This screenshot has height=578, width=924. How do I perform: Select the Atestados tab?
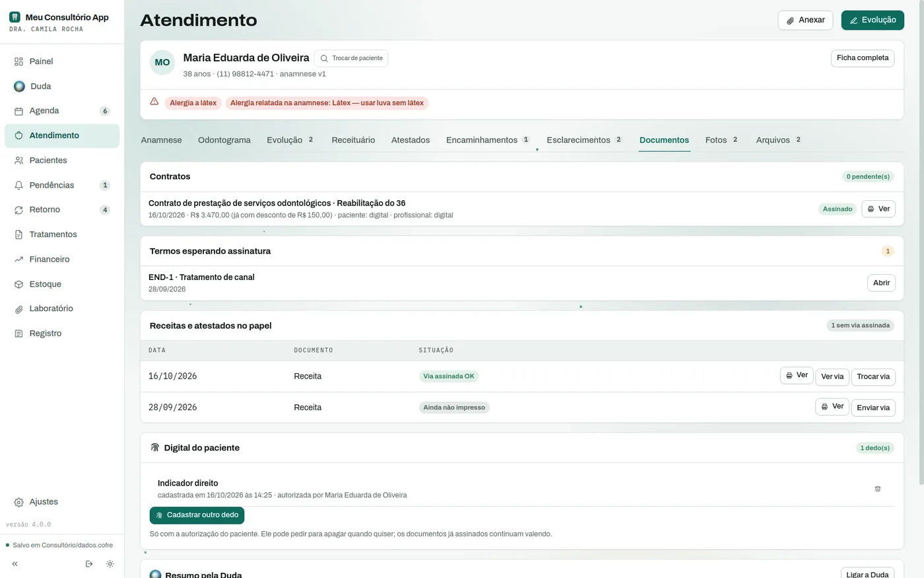[411, 140]
